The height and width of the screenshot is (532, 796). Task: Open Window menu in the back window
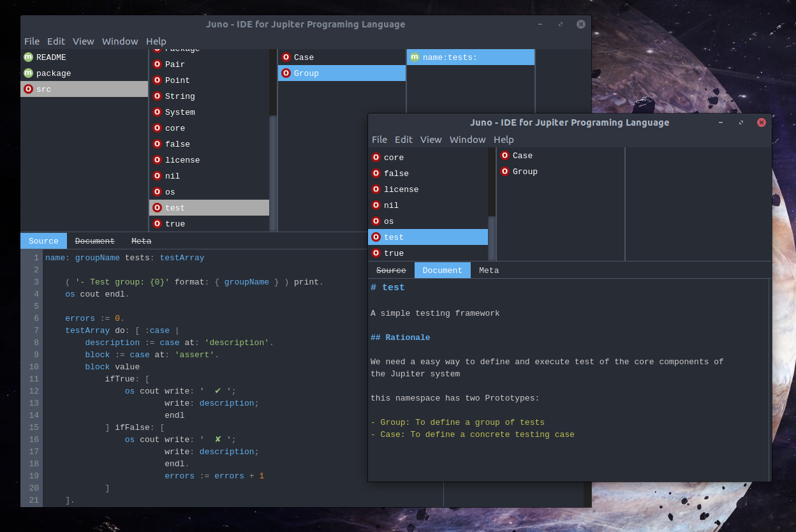[x=120, y=41]
